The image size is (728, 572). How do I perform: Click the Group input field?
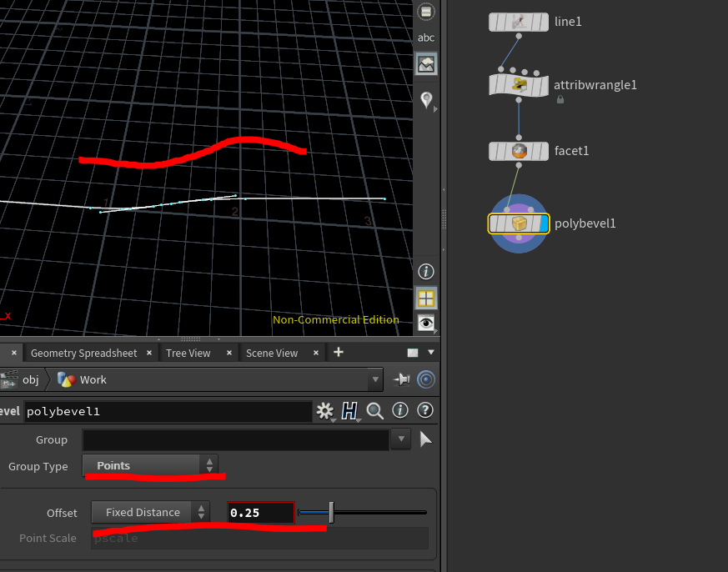pyautogui.click(x=236, y=439)
